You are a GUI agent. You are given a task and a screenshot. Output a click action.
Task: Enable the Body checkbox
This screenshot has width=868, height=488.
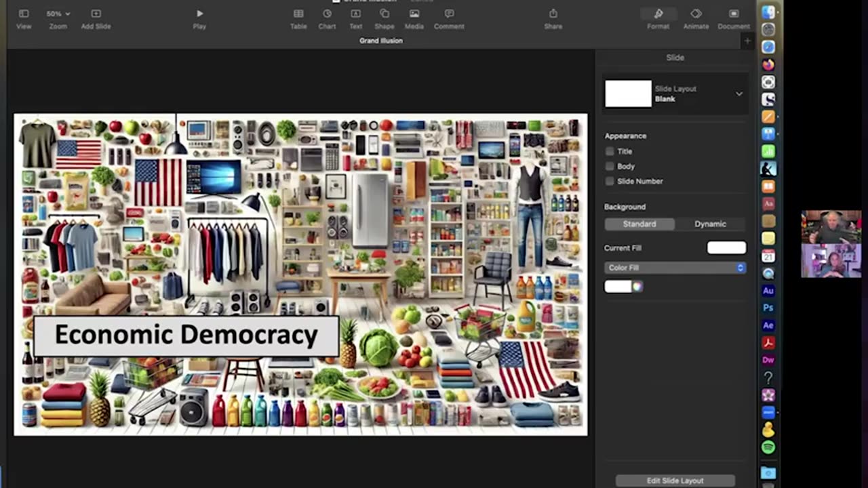[x=610, y=166]
